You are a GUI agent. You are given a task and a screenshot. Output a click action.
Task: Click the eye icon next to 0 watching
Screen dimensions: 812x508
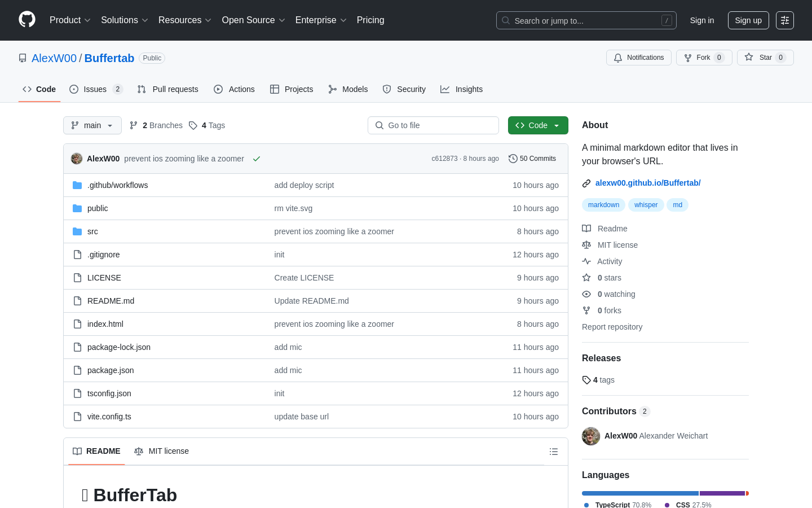click(x=586, y=294)
